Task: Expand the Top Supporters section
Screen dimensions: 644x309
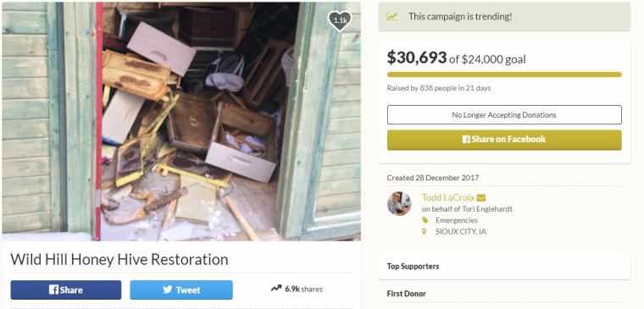Action: point(504,267)
